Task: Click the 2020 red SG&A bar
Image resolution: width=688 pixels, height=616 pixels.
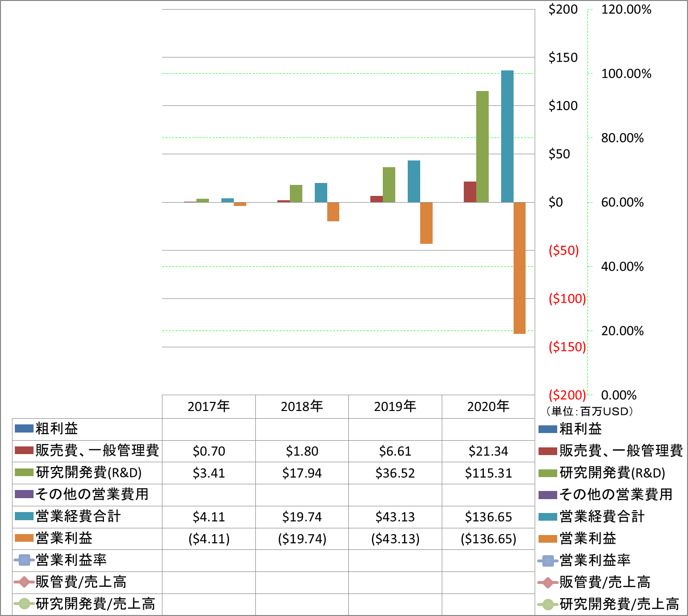Action: [x=470, y=192]
